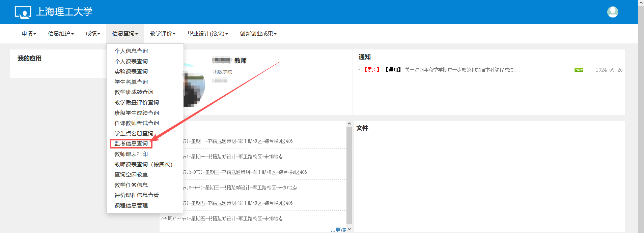
Task: Expand the 信息维护 dropdown menu
Action: coord(61,34)
